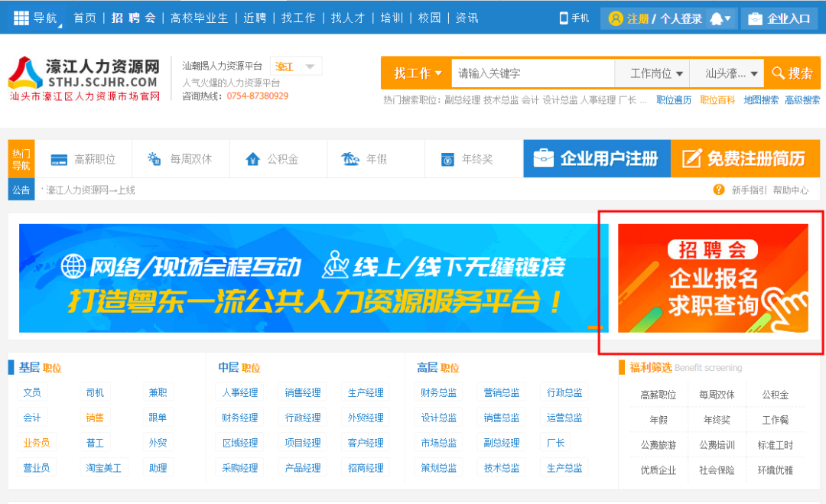Click the 公积金 house icon
Image resolution: width=826 pixels, height=504 pixels.
[252, 159]
